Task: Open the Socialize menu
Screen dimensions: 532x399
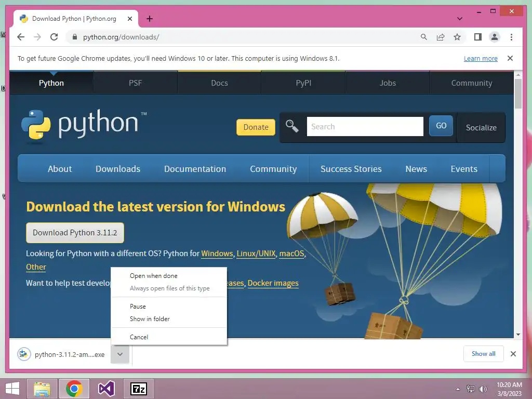Action: point(481,128)
